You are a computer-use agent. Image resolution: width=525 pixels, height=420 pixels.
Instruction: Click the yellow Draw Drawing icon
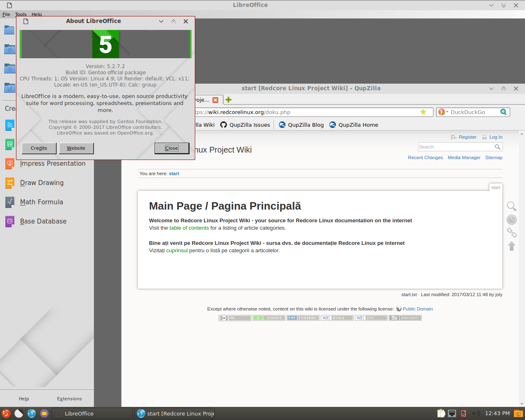pos(10,183)
